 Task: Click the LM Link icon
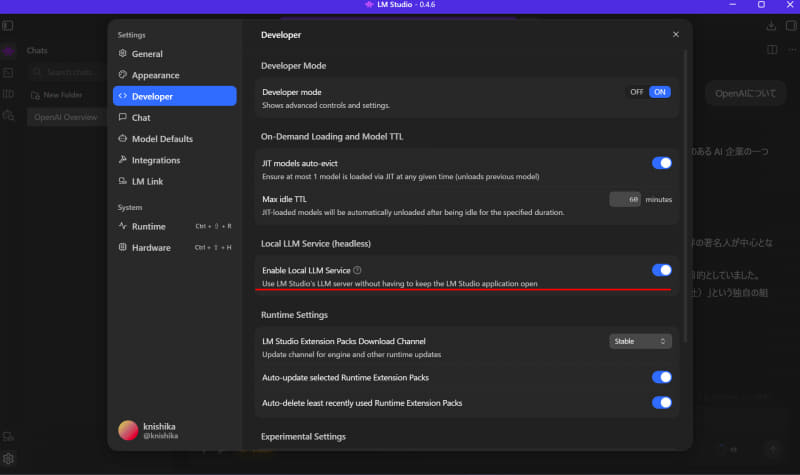click(x=122, y=181)
